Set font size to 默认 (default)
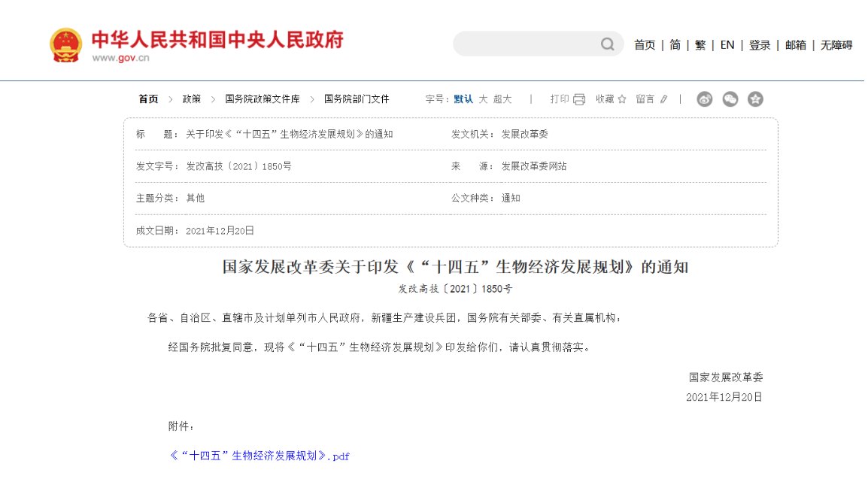Viewport: 868px width, 479px height. click(463, 99)
